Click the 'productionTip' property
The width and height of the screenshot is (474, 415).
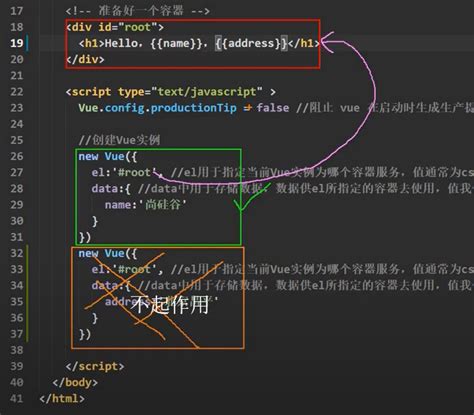[193, 108]
